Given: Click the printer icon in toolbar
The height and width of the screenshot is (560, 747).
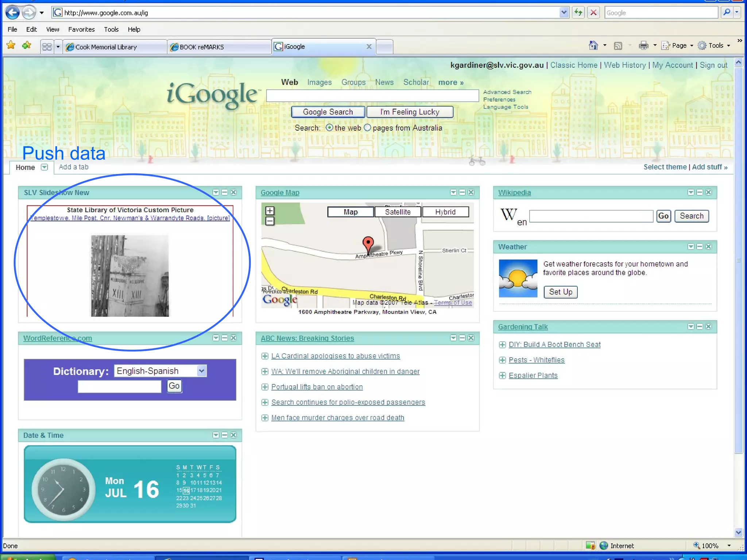Looking at the screenshot, I should coord(643,46).
